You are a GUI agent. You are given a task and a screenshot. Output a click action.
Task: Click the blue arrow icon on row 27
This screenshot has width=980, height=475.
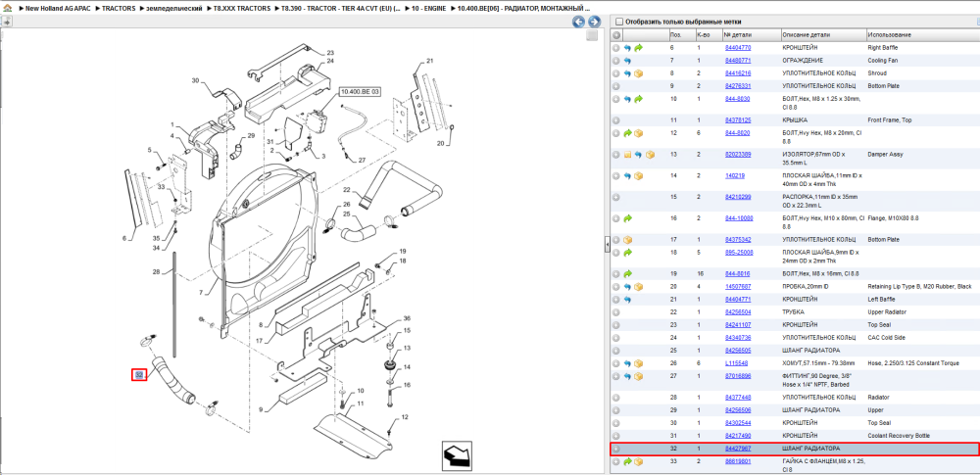click(627, 376)
